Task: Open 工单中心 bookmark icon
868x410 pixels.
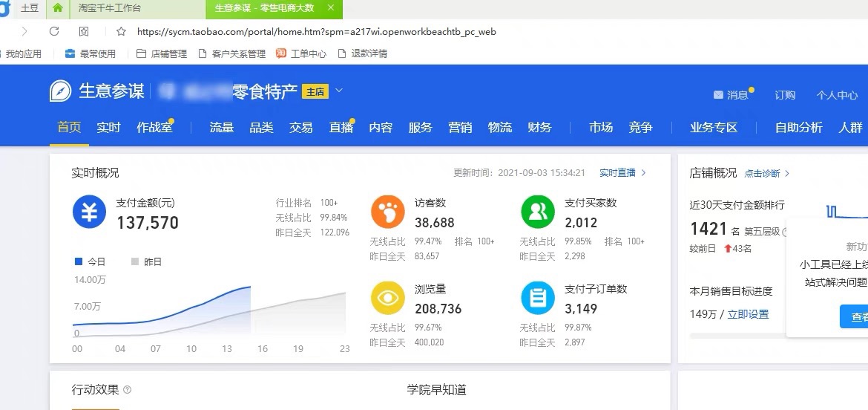Action: pos(281,53)
